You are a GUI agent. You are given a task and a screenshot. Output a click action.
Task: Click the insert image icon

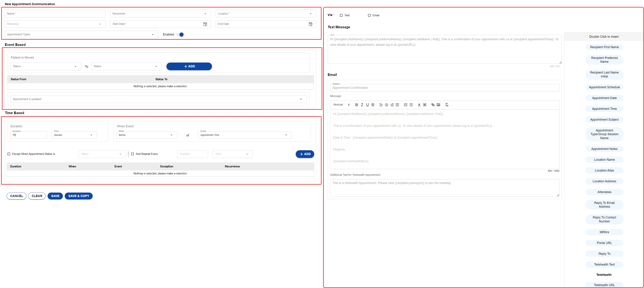(438, 105)
